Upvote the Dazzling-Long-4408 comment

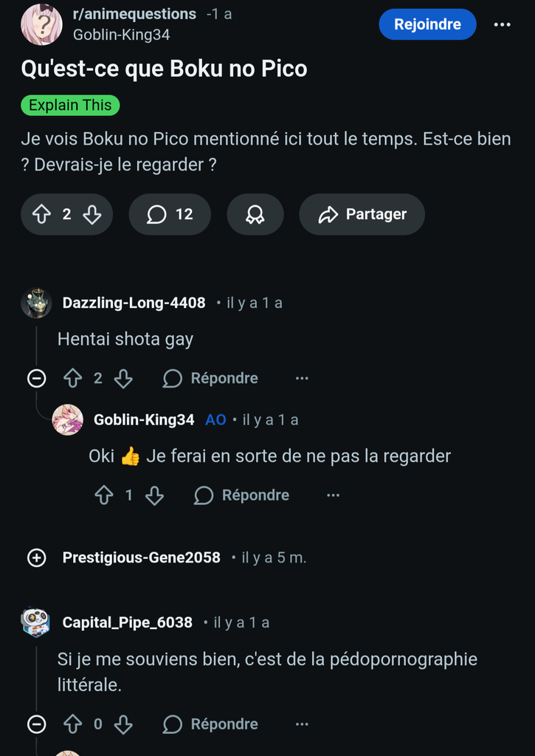point(72,378)
